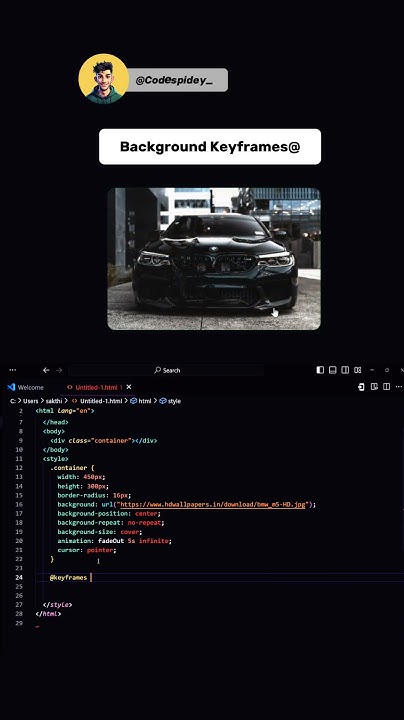The width and height of the screenshot is (404, 720).
Task: Toggle the secondary sidebar layout icon
Action: [345, 370]
